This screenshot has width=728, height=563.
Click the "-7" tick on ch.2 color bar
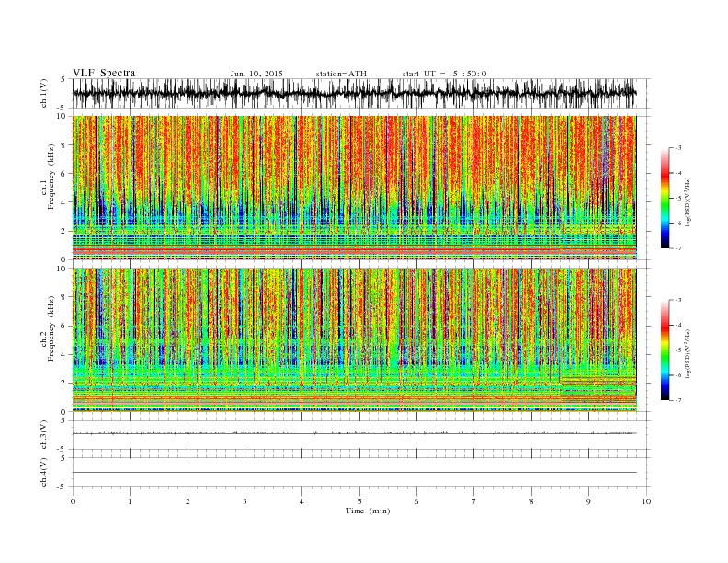coord(677,400)
